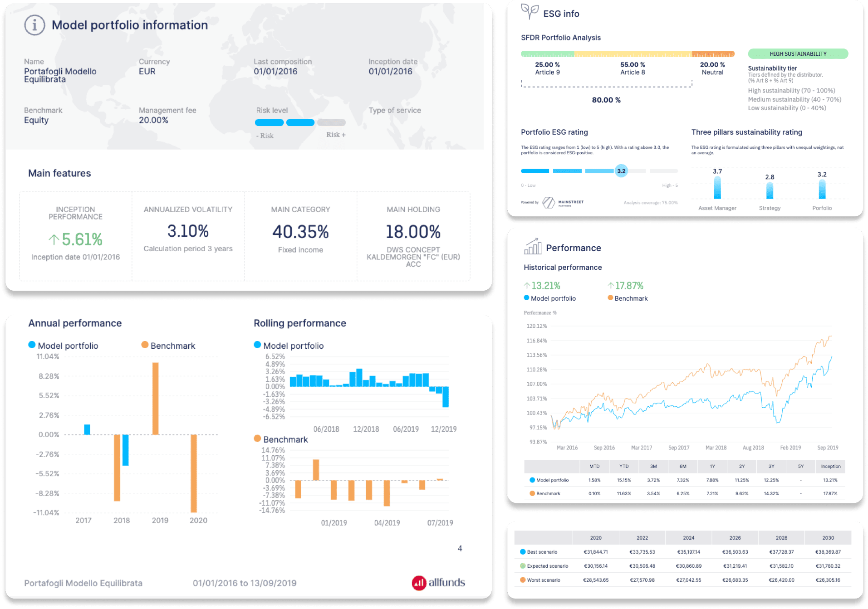Click the up arrow beside 17.87%
The height and width of the screenshot is (609, 868).
pyautogui.click(x=611, y=286)
